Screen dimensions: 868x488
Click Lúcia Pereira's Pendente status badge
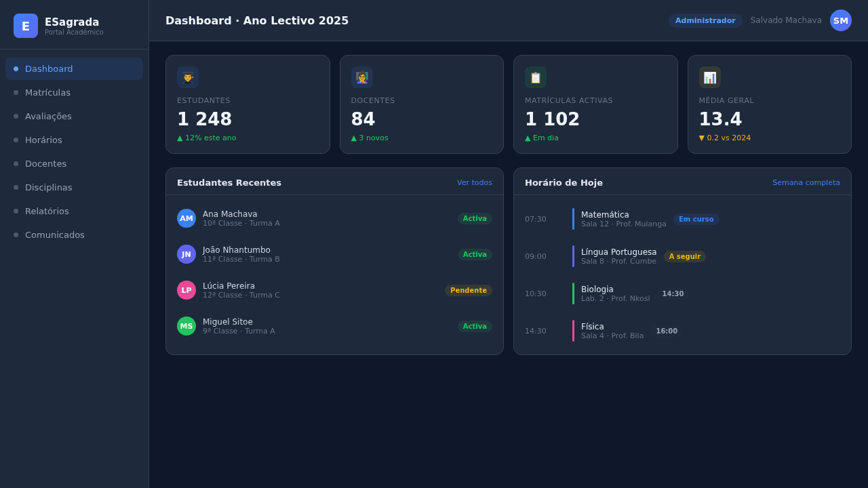click(469, 290)
